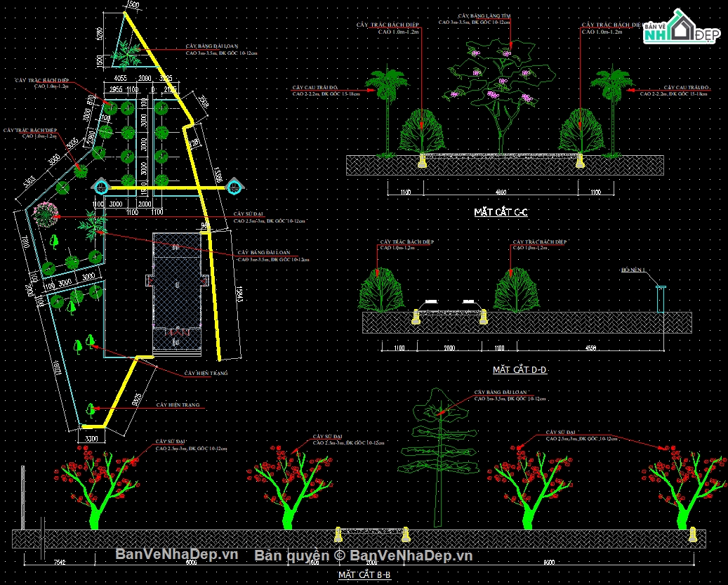The width and height of the screenshot is (728, 585).
Task: Pick the rightmost red-flowered tree in section B-B
Action: (x=682, y=487)
